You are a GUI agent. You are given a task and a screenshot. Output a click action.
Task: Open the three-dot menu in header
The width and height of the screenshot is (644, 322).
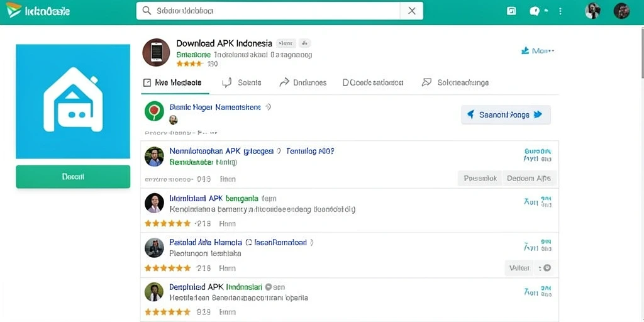(560, 11)
